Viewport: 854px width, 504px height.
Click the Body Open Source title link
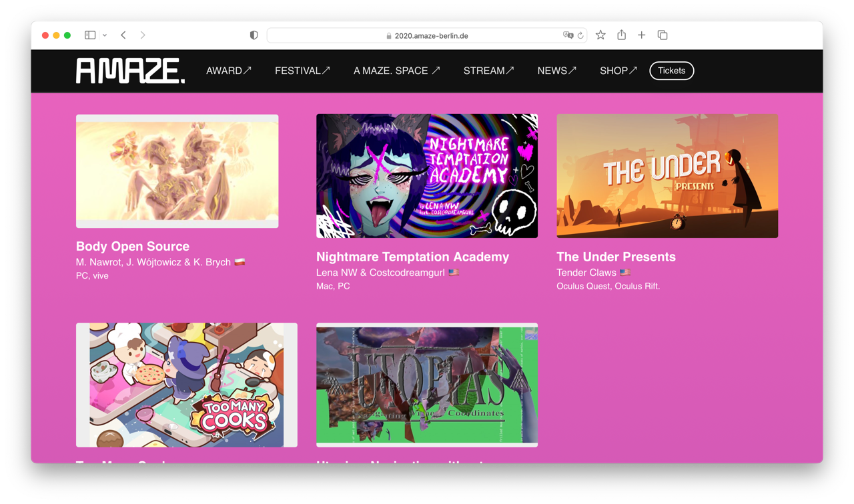133,246
